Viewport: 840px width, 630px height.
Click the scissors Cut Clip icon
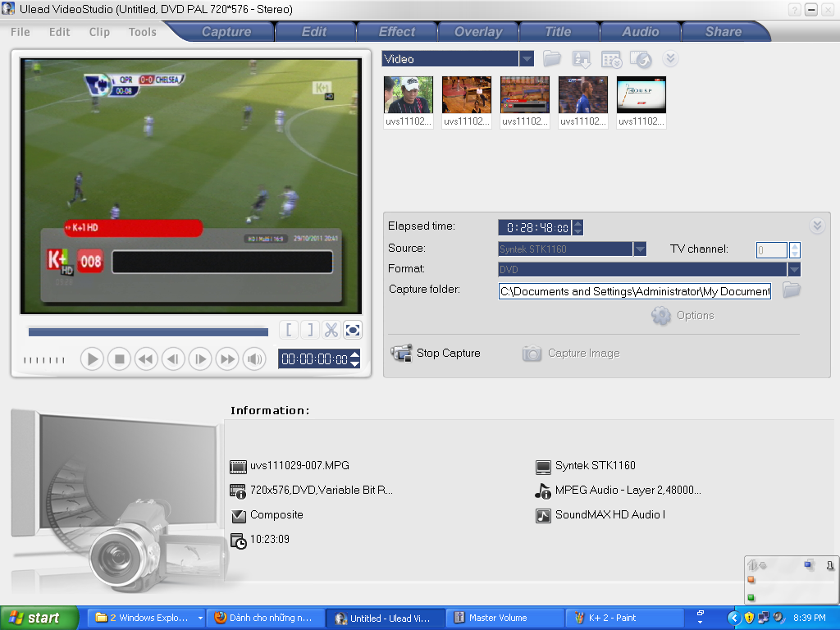coord(331,330)
